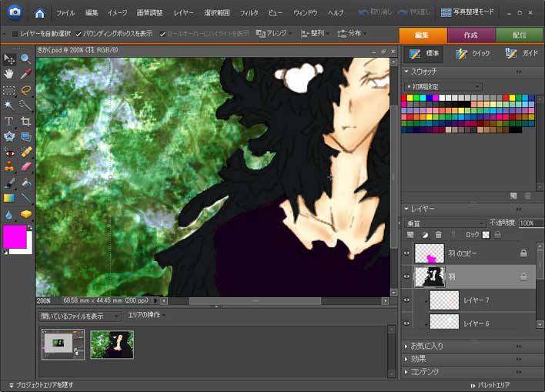Click the ガイド edit mode button
Viewport: 545px width, 392px height.
click(522, 54)
